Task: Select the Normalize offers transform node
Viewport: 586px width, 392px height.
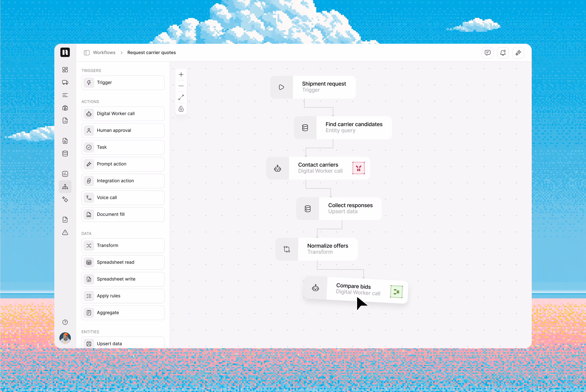Action: (x=317, y=249)
